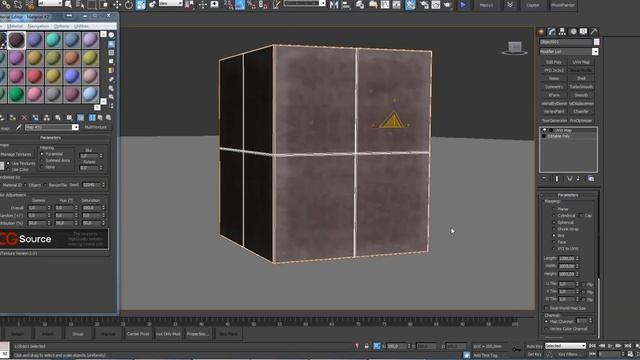Open the map name dropdown in material editor

[x=75, y=127]
